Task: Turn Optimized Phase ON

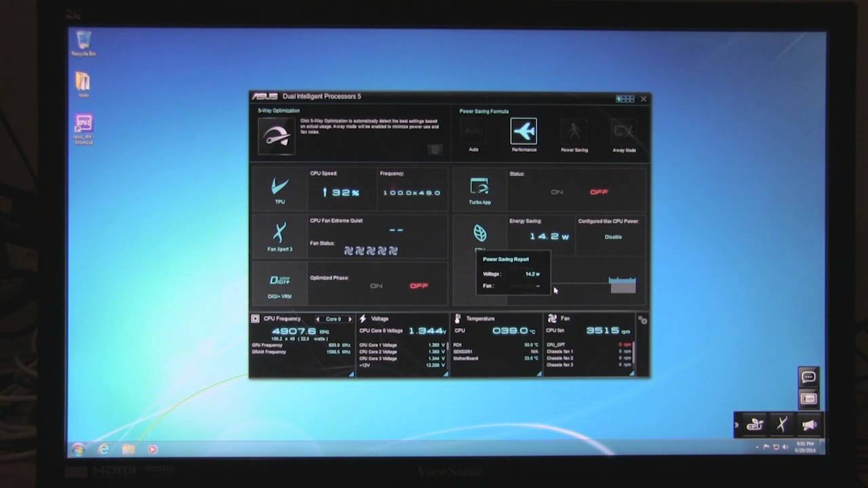Action: tap(376, 285)
